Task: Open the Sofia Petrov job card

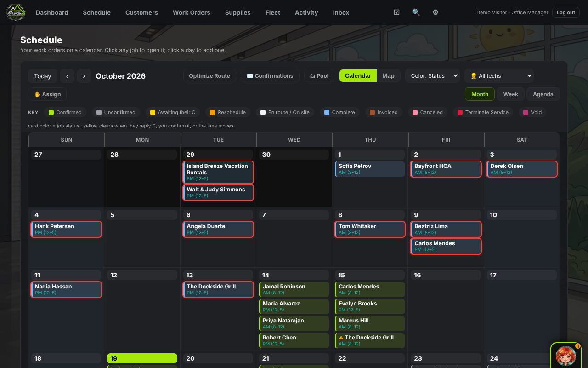Action: (370, 169)
